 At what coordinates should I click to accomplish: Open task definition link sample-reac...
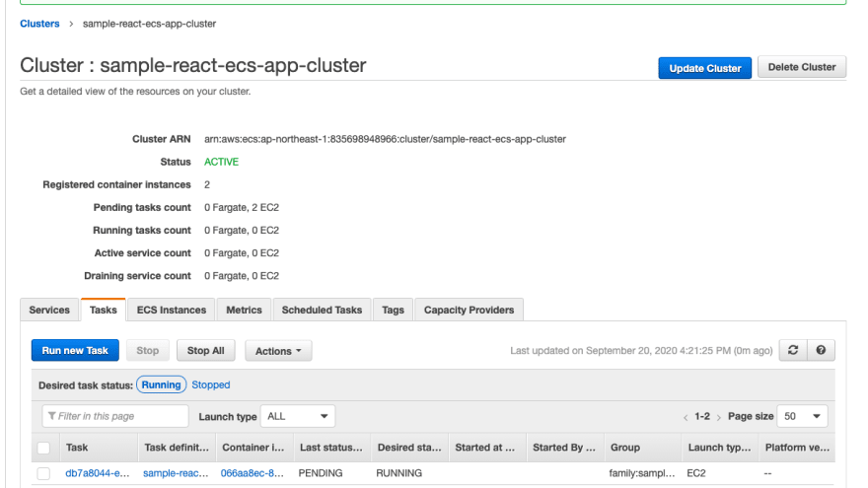point(176,473)
